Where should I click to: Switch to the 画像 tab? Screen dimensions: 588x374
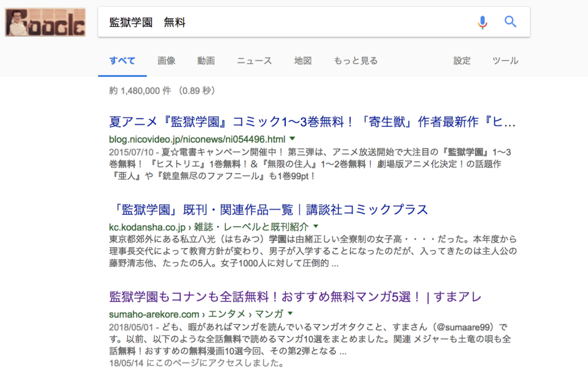point(166,61)
